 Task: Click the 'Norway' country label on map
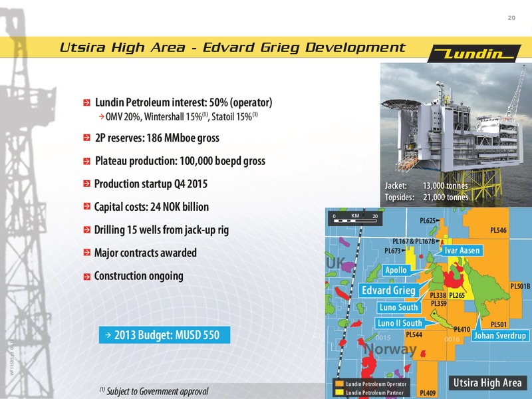click(x=390, y=348)
